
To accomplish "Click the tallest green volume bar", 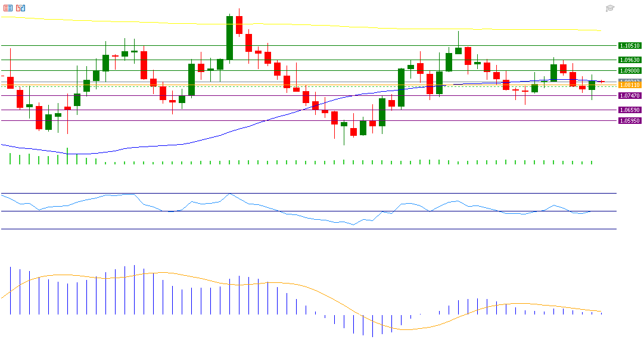I will [x=67, y=156].
